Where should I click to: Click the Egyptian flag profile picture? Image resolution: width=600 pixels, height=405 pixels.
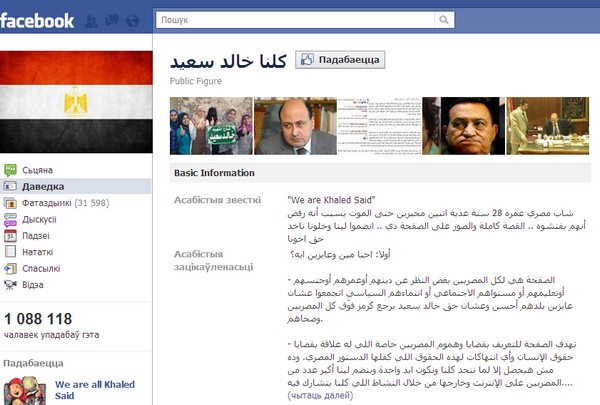pyautogui.click(x=76, y=102)
